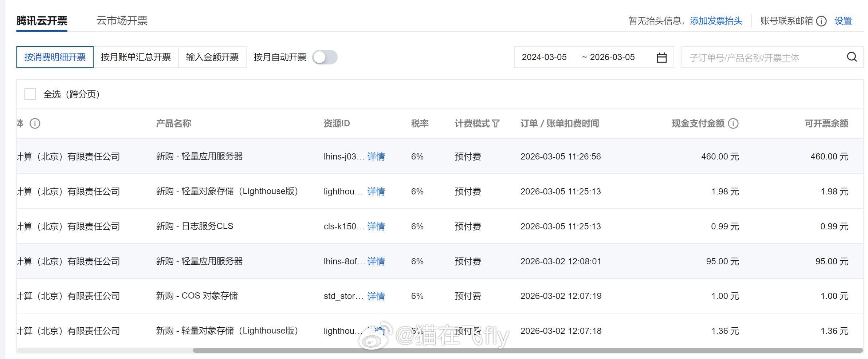Select 输入金额开票 mode
The image size is (868, 359).
pos(212,57)
